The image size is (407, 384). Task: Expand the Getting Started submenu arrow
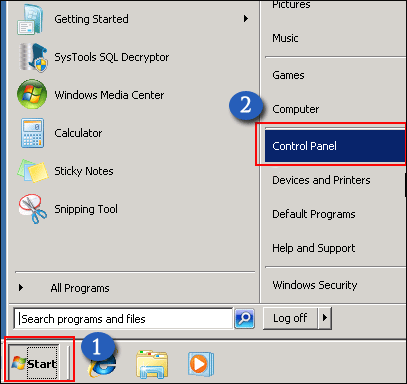pos(246,19)
